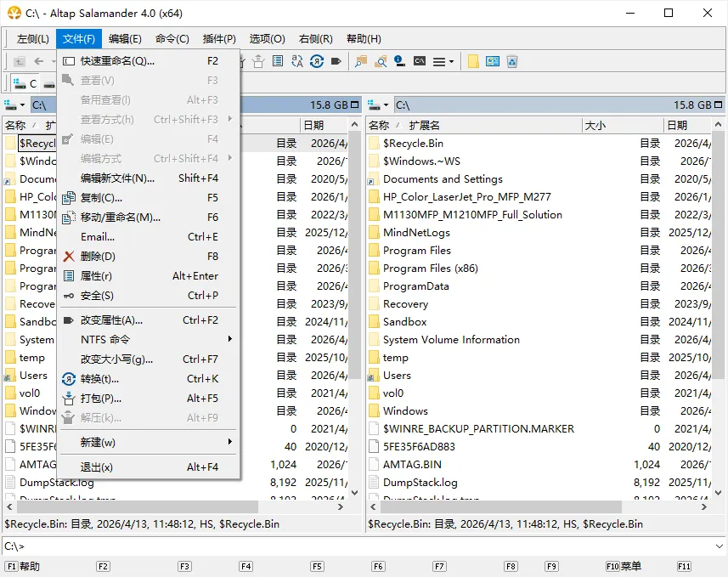Open the 编辑(E) menu
Viewport: 728px width, 577px height.
click(125, 39)
